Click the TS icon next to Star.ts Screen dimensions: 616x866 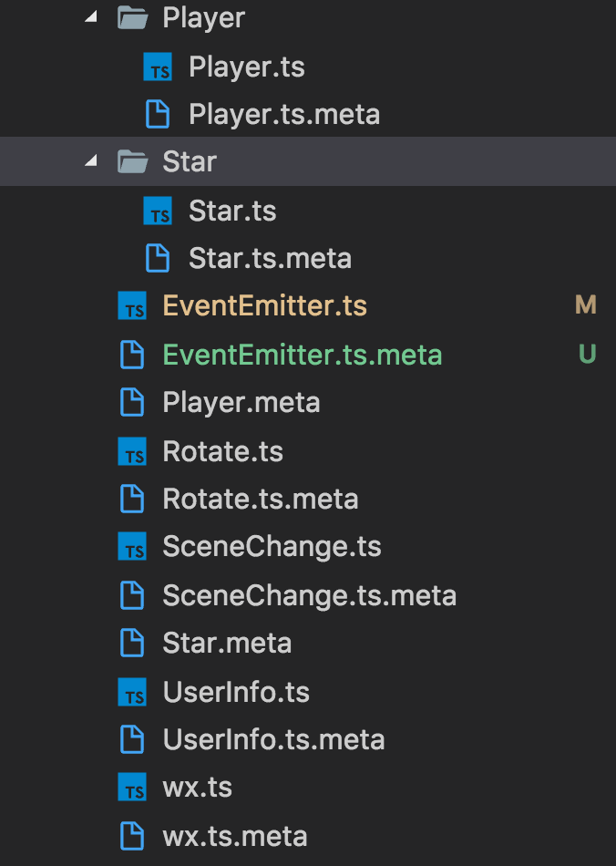point(159,211)
